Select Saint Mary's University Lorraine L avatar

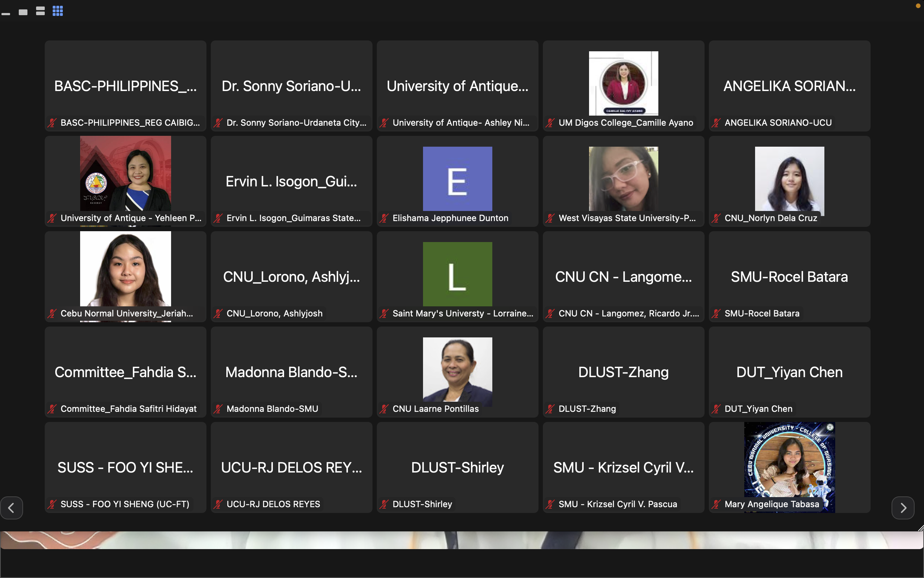[457, 274]
